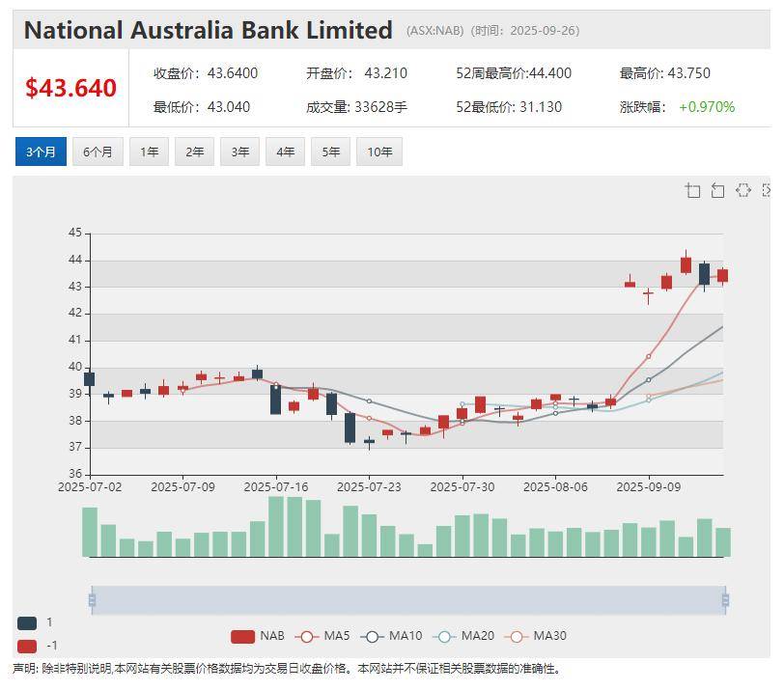The width and height of the screenshot is (784, 690).
Task: Click the partially visible brush icon at far right
Action: (x=767, y=190)
